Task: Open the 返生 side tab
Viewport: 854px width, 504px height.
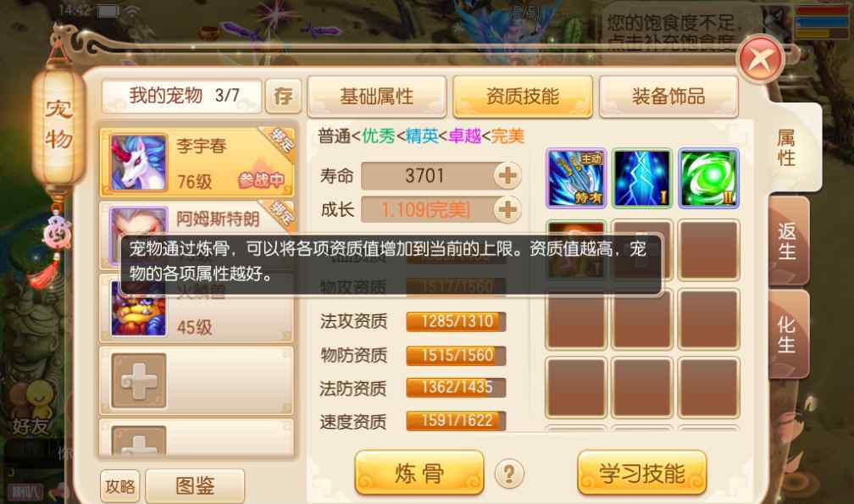Action: click(x=788, y=241)
